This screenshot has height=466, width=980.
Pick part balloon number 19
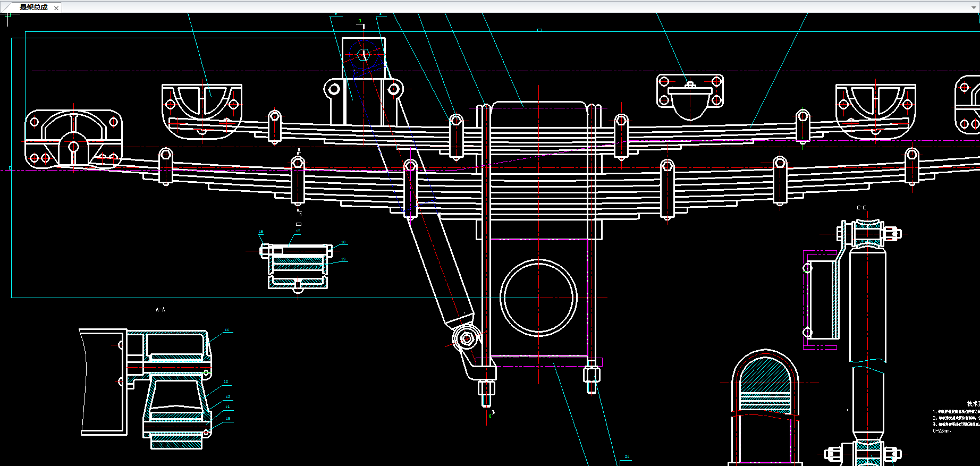(x=343, y=259)
